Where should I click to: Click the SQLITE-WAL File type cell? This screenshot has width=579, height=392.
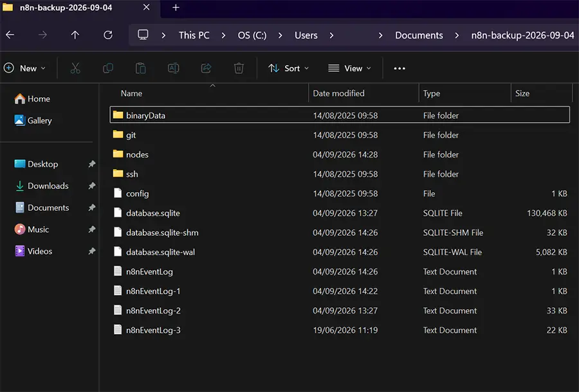coord(452,253)
